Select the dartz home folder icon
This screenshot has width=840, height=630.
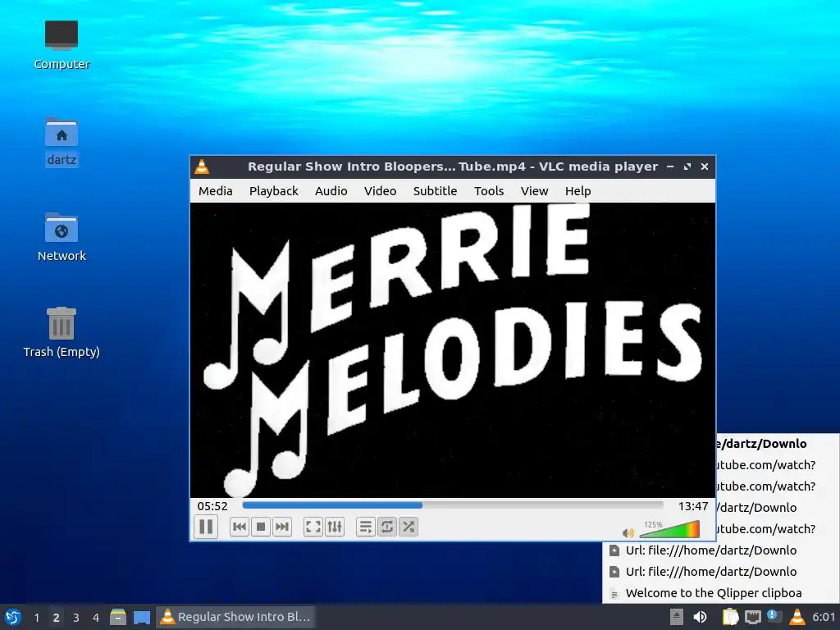(62, 142)
